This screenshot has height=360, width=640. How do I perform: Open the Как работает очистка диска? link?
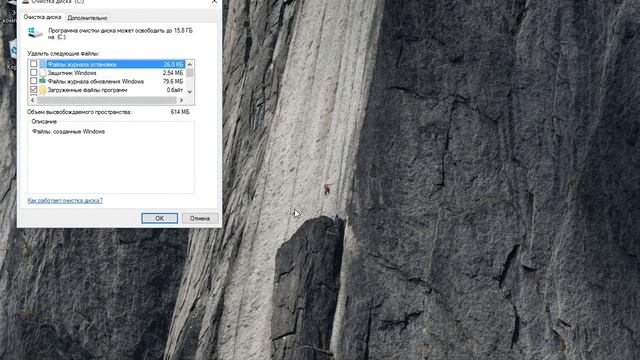tap(65, 200)
